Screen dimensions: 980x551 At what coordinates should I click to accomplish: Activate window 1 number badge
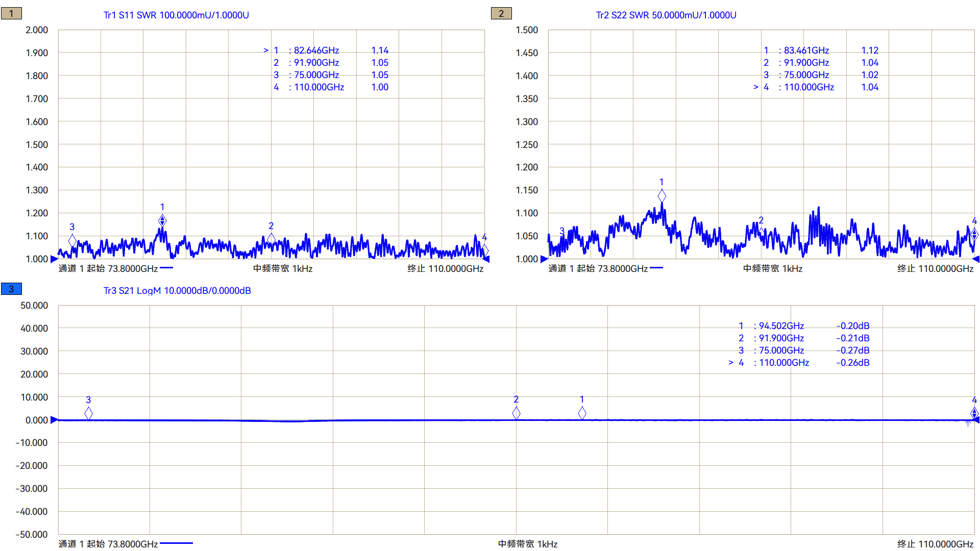pos(11,14)
